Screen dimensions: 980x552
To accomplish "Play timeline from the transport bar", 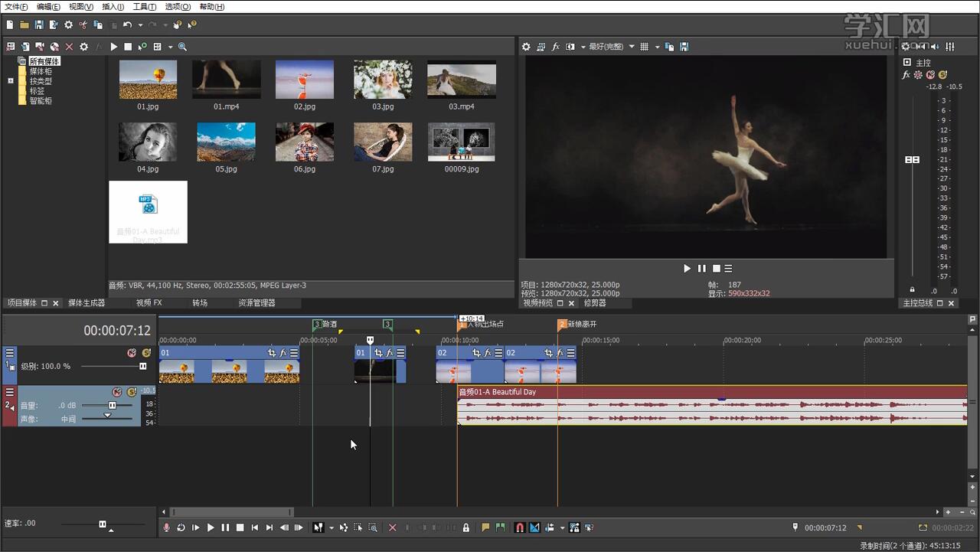I will click(211, 528).
